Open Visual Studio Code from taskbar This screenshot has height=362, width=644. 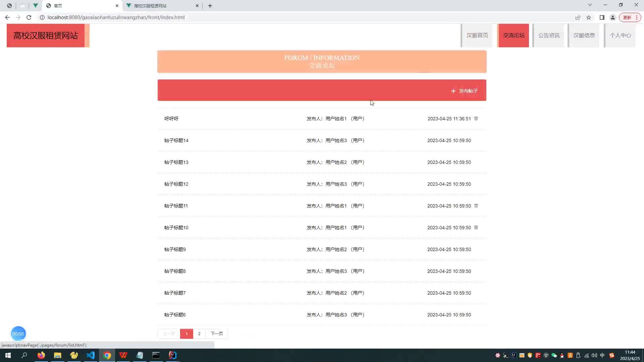click(x=91, y=355)
